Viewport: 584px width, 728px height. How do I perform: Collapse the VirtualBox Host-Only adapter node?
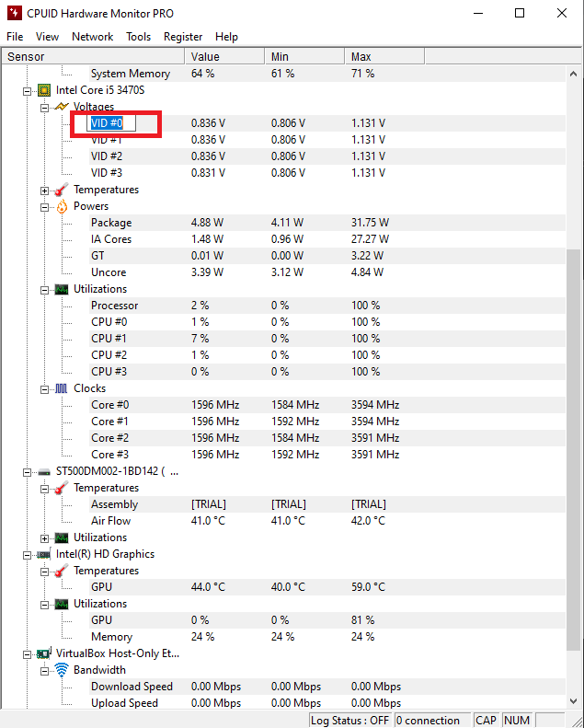(28, 654)
